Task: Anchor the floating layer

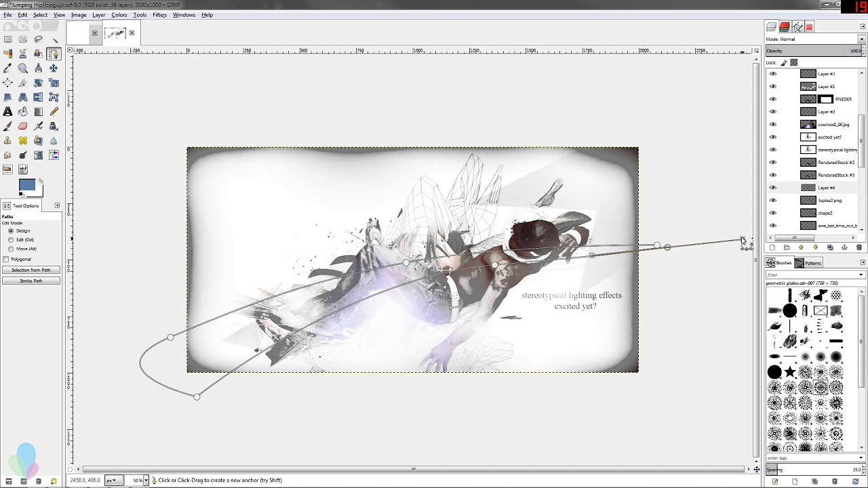Action: click(x=844, y=247)
